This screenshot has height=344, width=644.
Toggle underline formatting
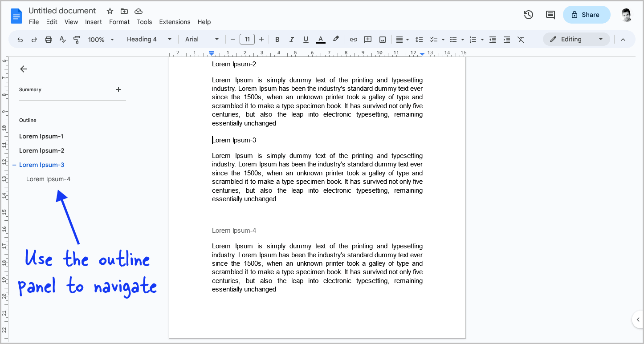(x=306, y=39)
